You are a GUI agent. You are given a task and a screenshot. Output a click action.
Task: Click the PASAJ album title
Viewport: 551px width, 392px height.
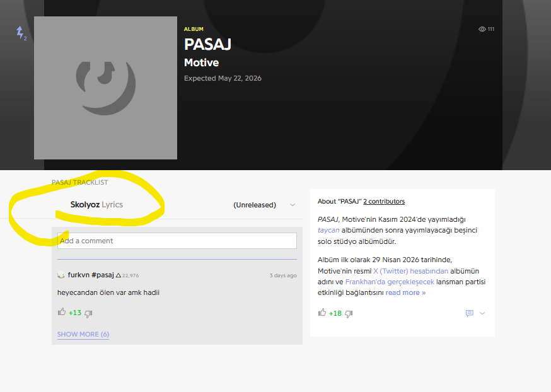point(207,44)
